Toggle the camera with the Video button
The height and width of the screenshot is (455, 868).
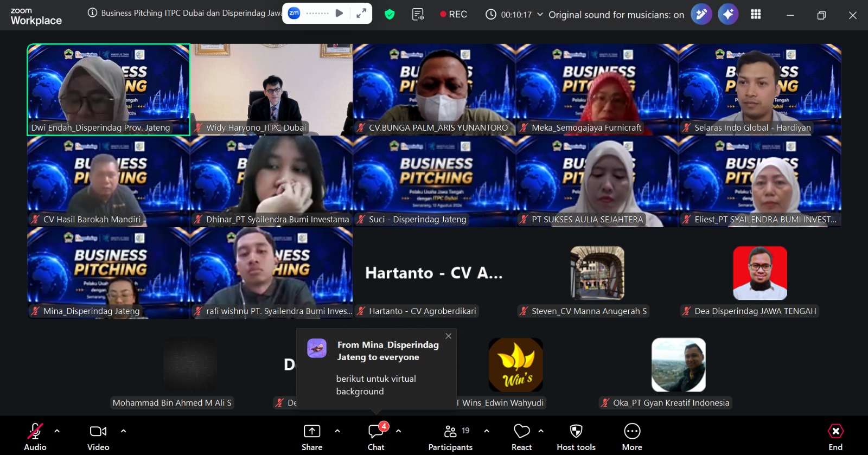[x=98, y=437]
